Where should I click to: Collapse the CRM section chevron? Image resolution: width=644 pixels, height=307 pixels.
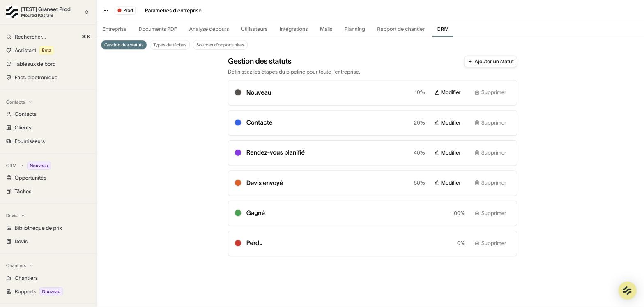(x=22, y=166)
